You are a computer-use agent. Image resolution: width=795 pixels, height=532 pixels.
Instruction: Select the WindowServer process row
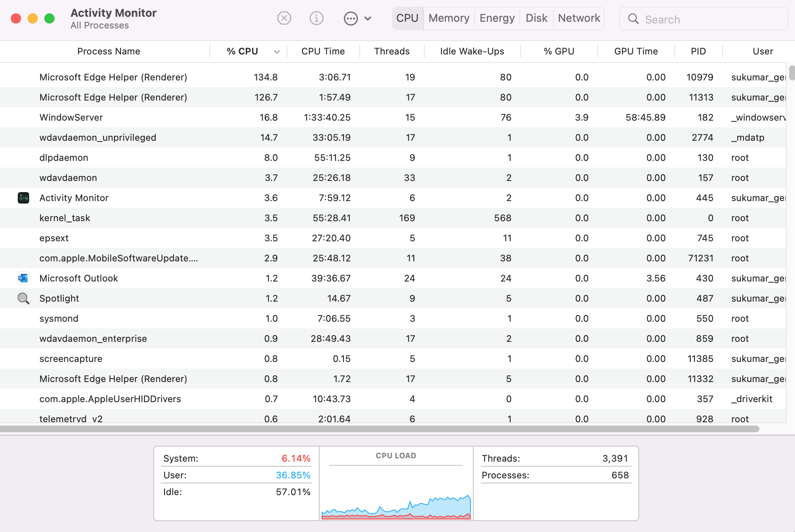pos(393,117)
